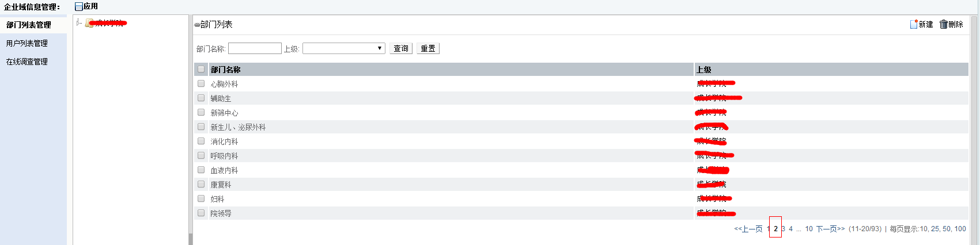980x245 pixels.
Task: Select 100 items per page
Action: point(960,229)
